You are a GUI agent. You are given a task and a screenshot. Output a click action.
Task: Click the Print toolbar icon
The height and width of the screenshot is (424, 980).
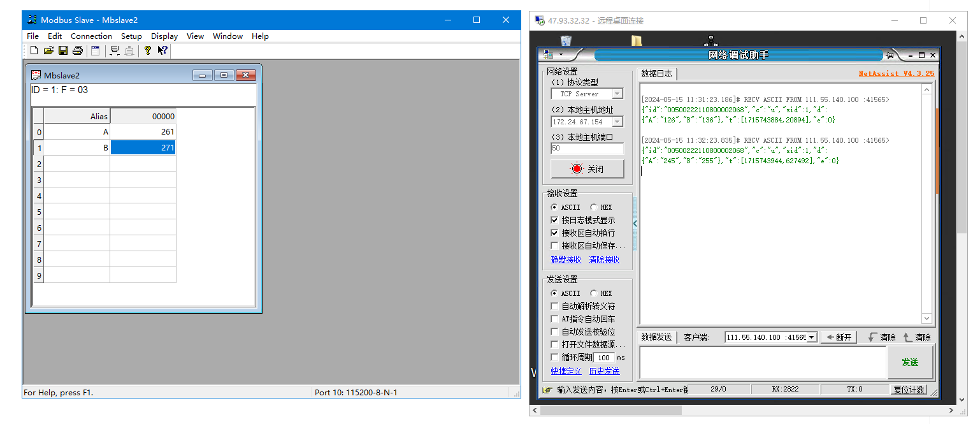[x=77, y=50]
